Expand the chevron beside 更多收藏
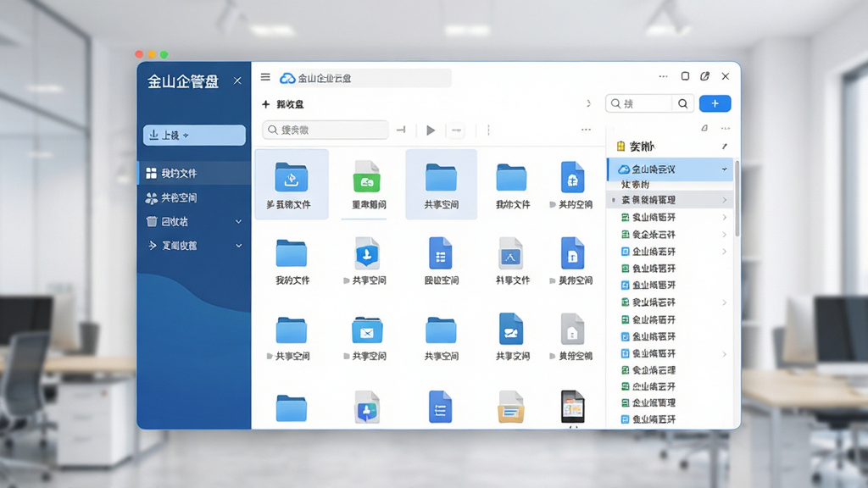The width and height of the screenshot is (868, 488). (238, 245)
